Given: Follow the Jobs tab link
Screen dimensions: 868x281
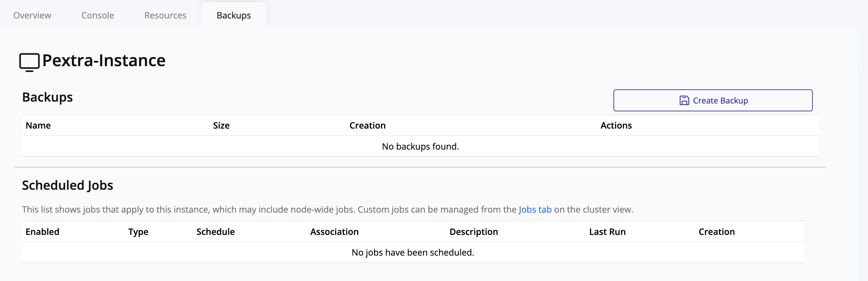Looking at the screenshot, I should pyautogui.click(x=535, y=209).
